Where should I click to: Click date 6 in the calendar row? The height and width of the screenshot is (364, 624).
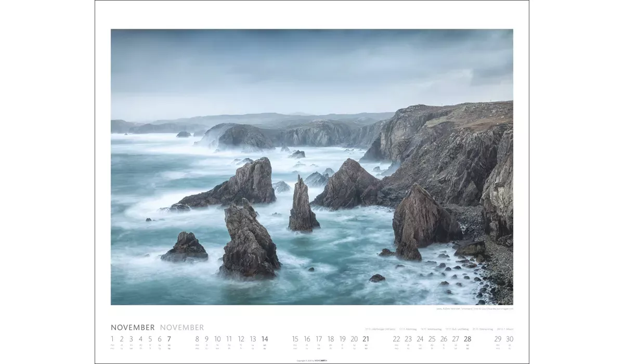159,339
